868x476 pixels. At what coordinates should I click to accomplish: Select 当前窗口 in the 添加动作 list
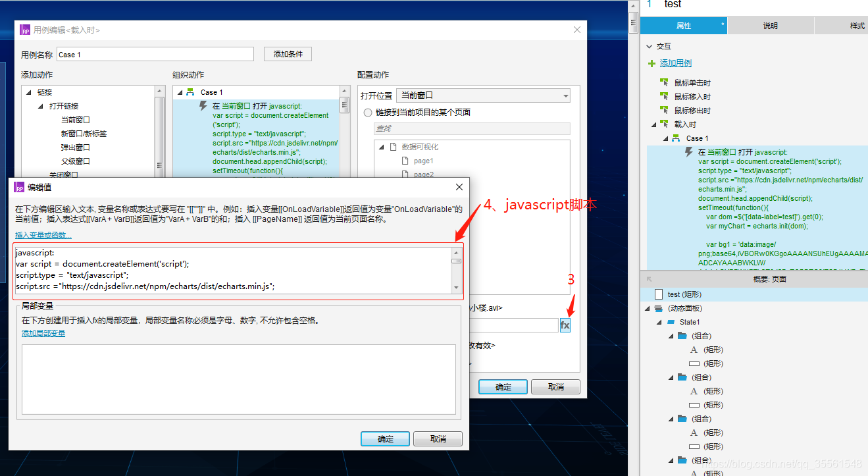tap(76, 120)
